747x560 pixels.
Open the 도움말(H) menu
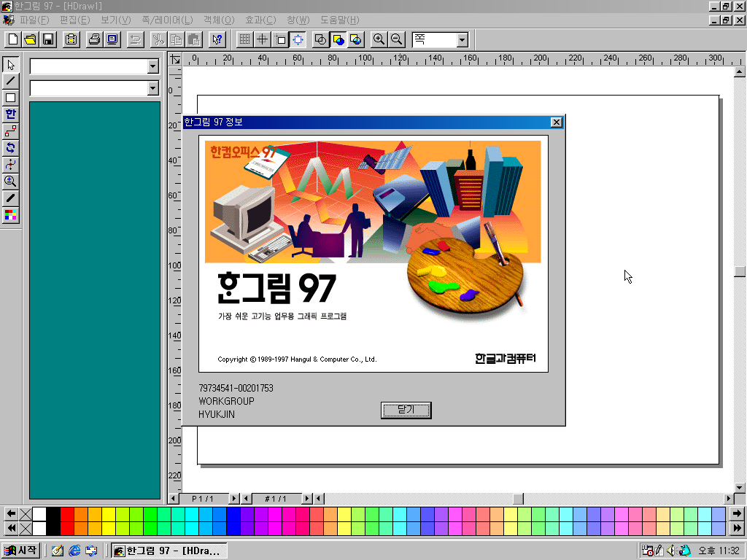click(x=340, y=20)
